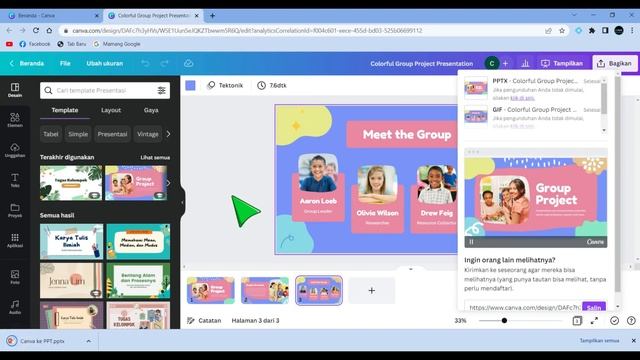
Task: Open the Ubah ukuran menu
Action: pyautogui.click(x=104, y=63)
